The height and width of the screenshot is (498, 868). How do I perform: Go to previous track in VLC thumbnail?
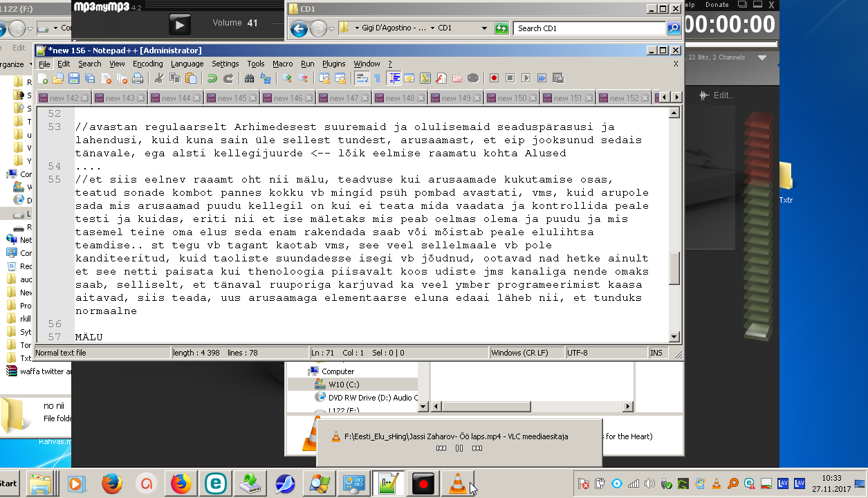pyautogui.click(x=441, y=448)
